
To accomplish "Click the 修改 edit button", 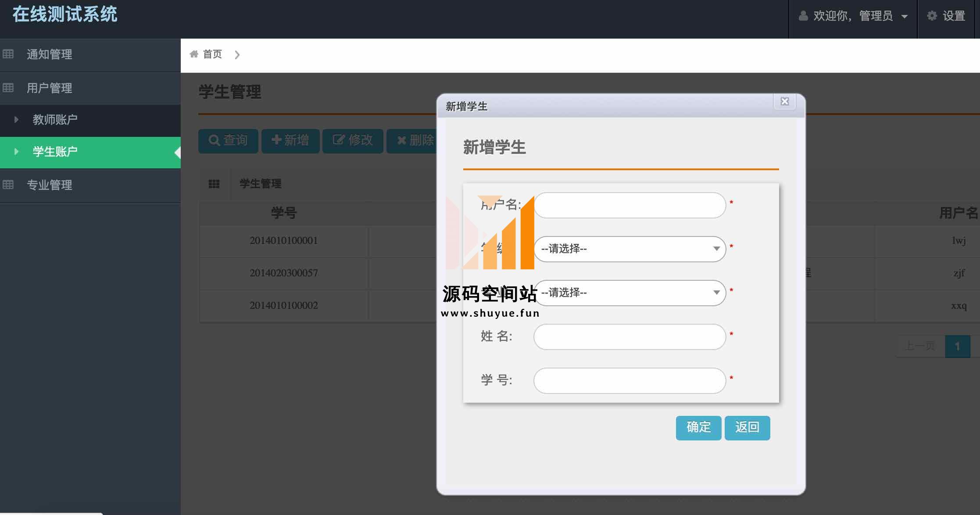I will 353,141.
